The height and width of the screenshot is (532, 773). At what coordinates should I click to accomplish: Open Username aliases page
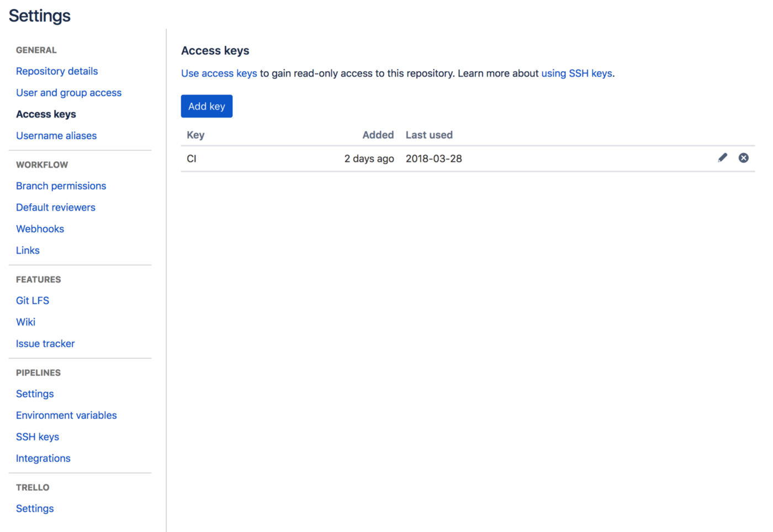56,136
